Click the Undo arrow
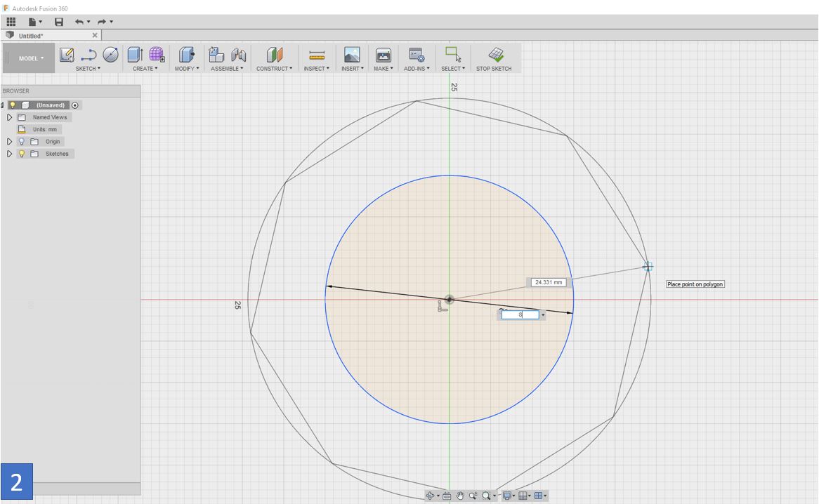This screenshot has height=504, width=819. (x=79, y=22)
